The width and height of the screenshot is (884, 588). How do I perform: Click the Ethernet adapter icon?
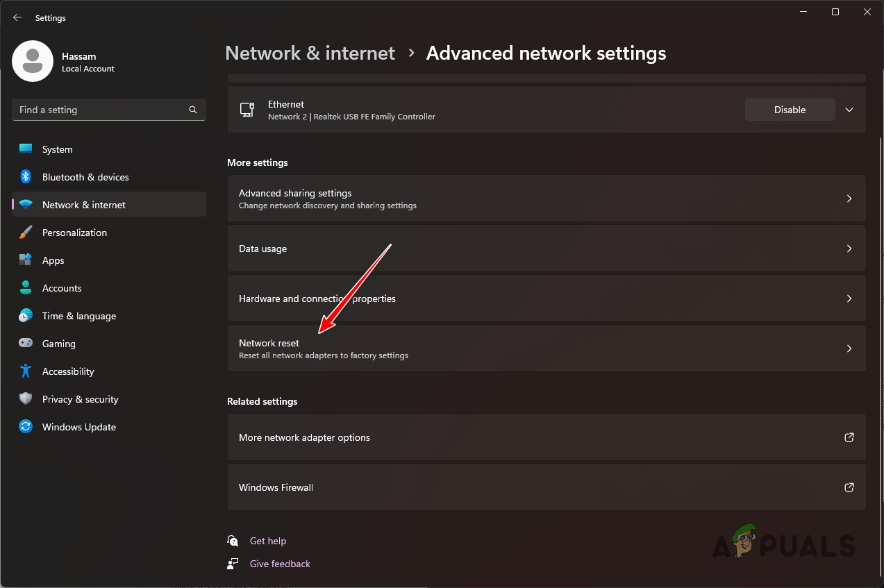[247, 109]
